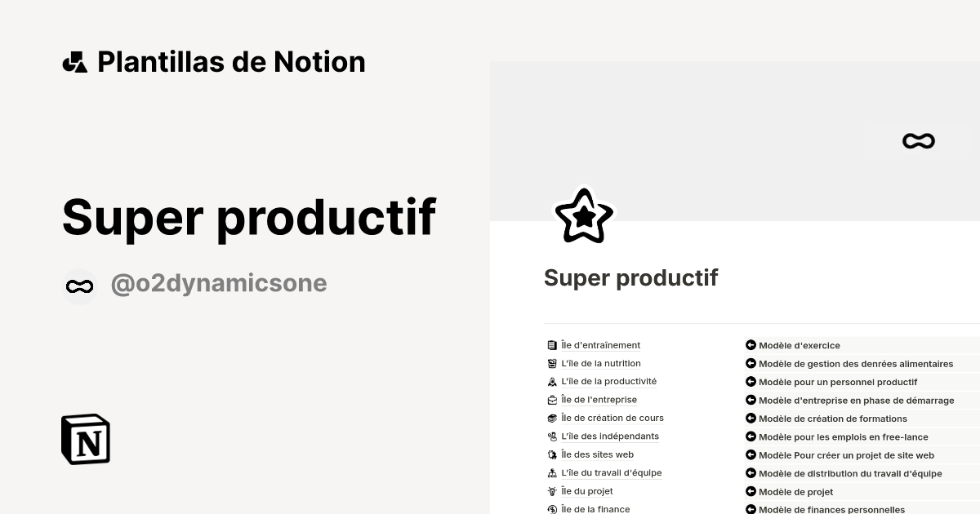Screen dimensions: 980x514
Task: Click the Notion N logo at bottom left
Action: (x=85, y=439)
